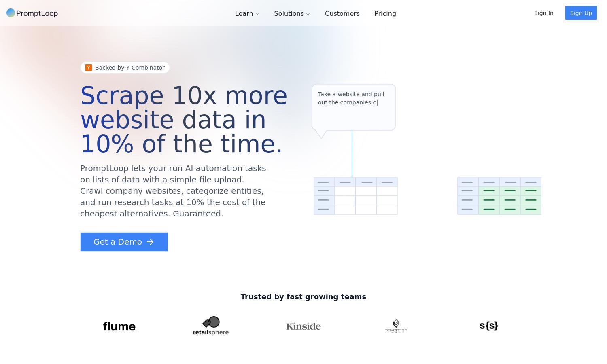Click the PromptLoop logo icon
Screen dimensions: 607x364
click(x=11, y=13)
